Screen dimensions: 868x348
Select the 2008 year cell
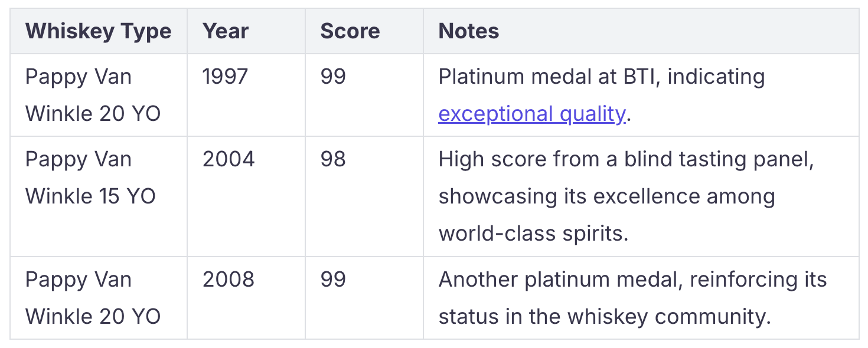click(x=229, y=280)
